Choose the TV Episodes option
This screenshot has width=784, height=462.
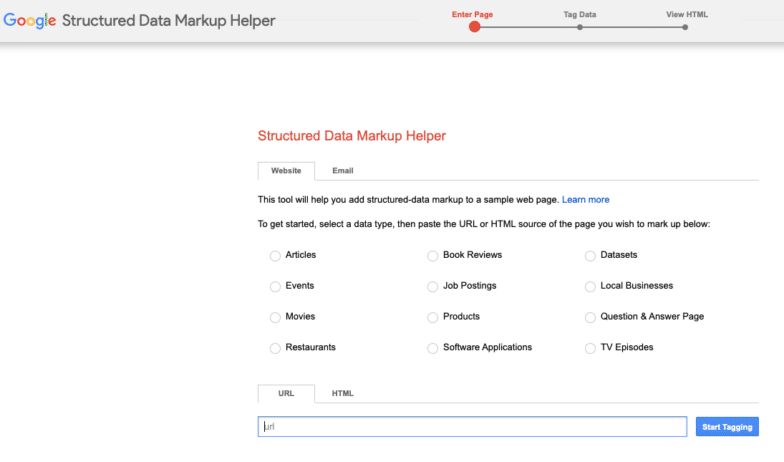(590, 349)
